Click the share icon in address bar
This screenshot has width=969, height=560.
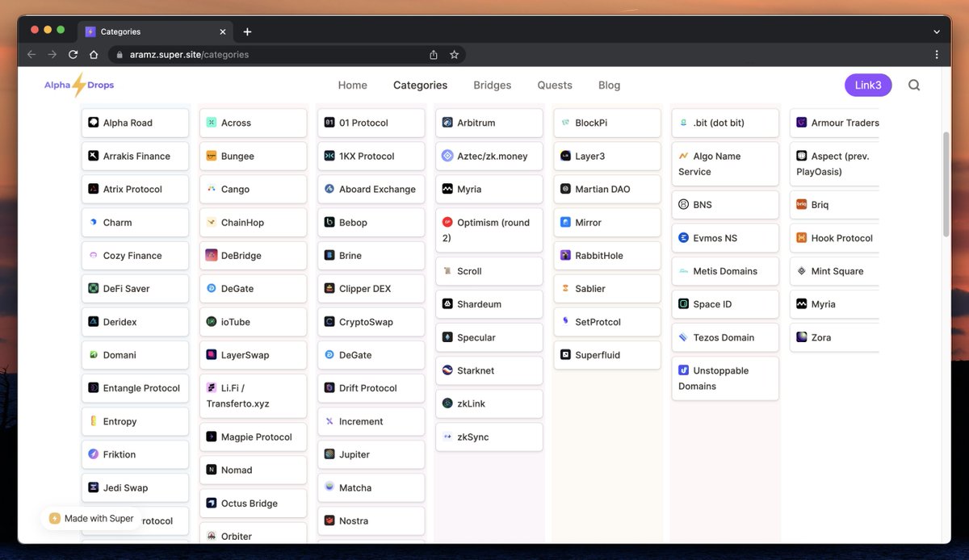click(434, 55)
